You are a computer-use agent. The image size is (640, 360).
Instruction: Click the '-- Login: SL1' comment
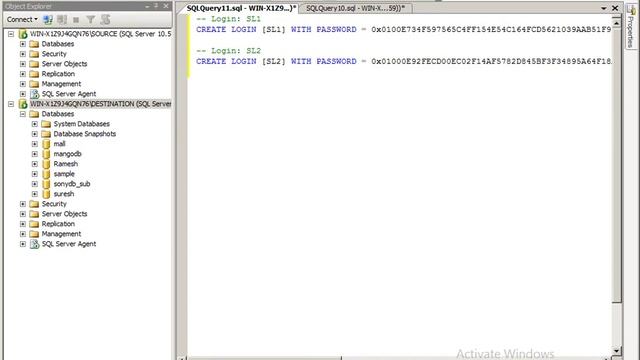[229, 19]
